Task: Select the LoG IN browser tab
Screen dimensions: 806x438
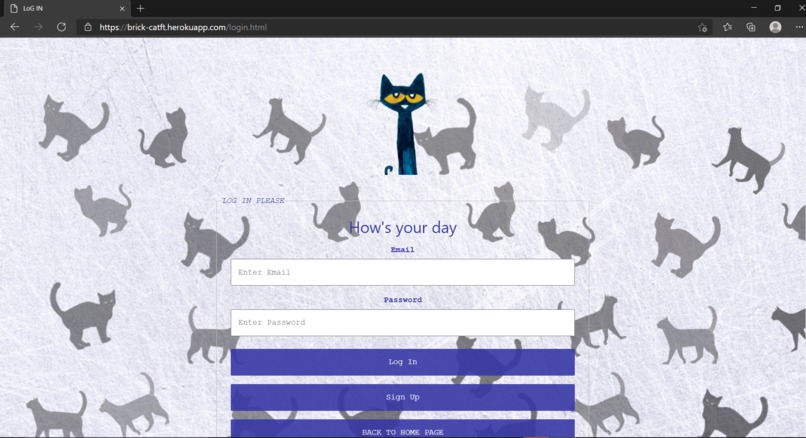Action: [67, 9]
